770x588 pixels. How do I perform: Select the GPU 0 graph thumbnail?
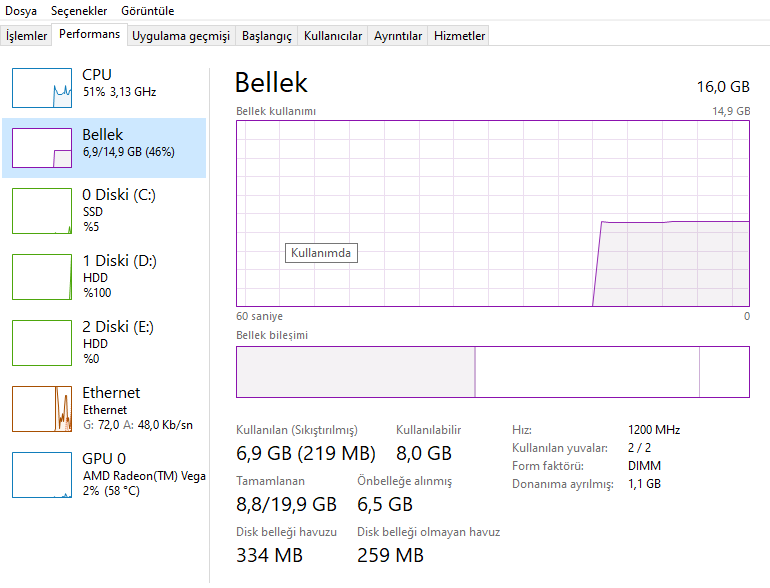pyautogui.click(x=42, y=474)
